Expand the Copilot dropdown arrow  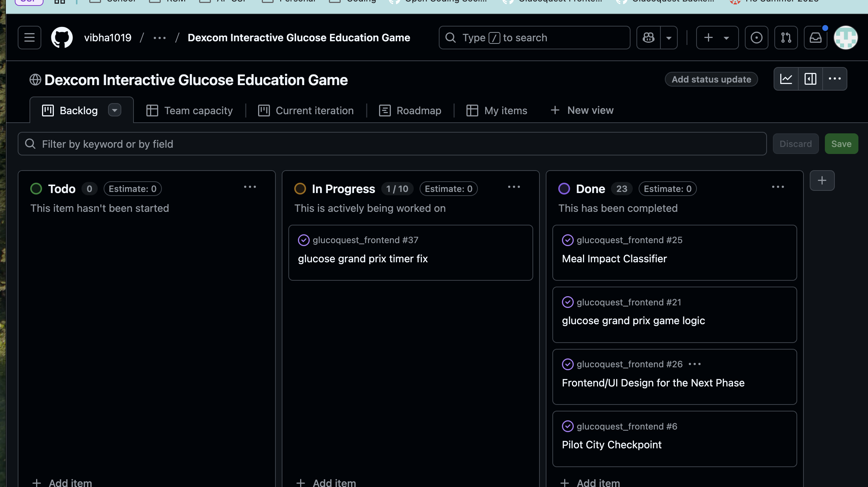(x=669, y=38)
